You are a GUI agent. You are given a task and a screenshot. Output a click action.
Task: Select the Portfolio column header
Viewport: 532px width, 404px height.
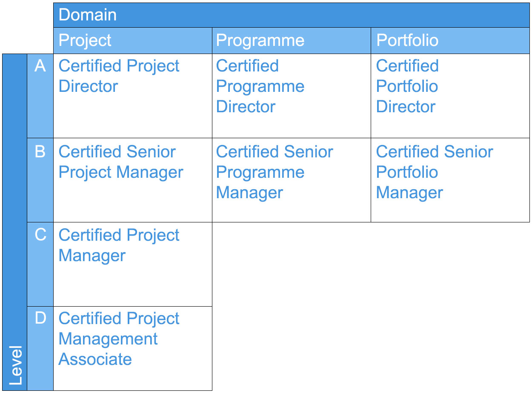tap(407, 40)
